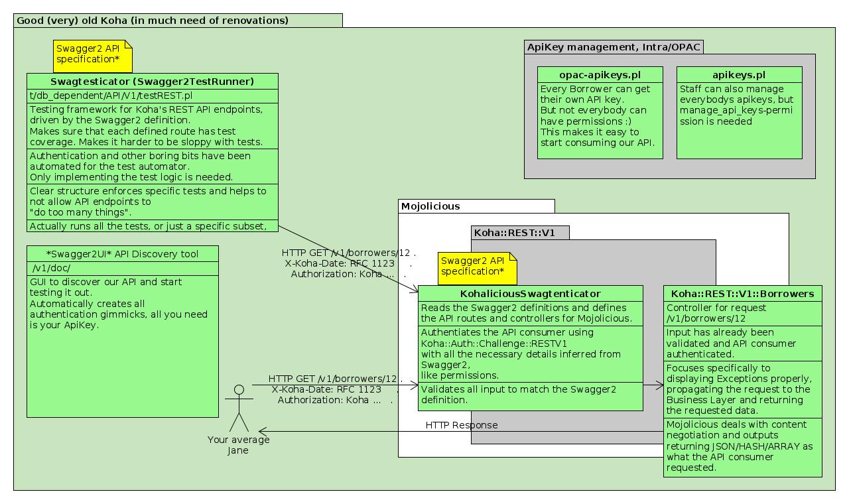Click the 'Your average Jane' stick figure actor
849x504 pixels.
coord(239,408)
